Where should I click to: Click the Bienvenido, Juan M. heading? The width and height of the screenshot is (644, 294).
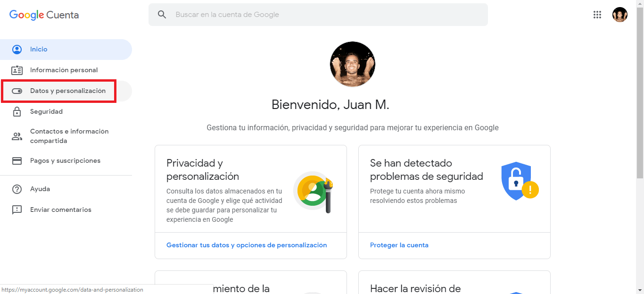(x=330, y=105)
